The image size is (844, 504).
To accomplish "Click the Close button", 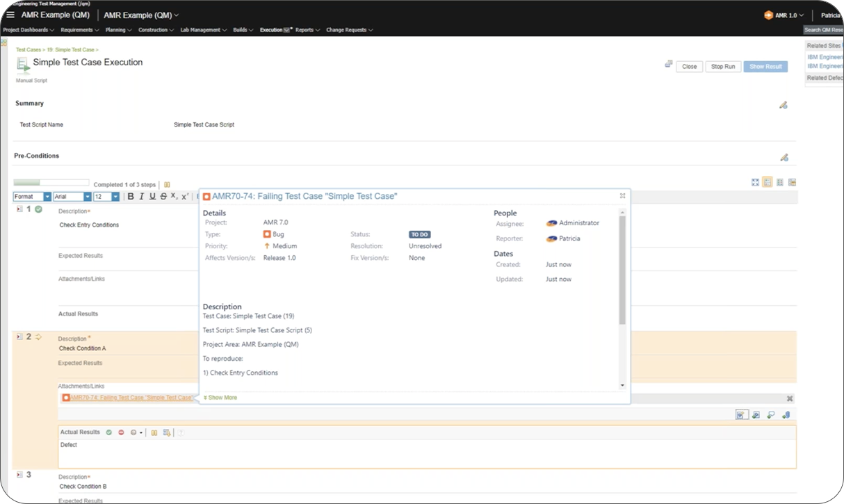I will (x=689, y=67).
